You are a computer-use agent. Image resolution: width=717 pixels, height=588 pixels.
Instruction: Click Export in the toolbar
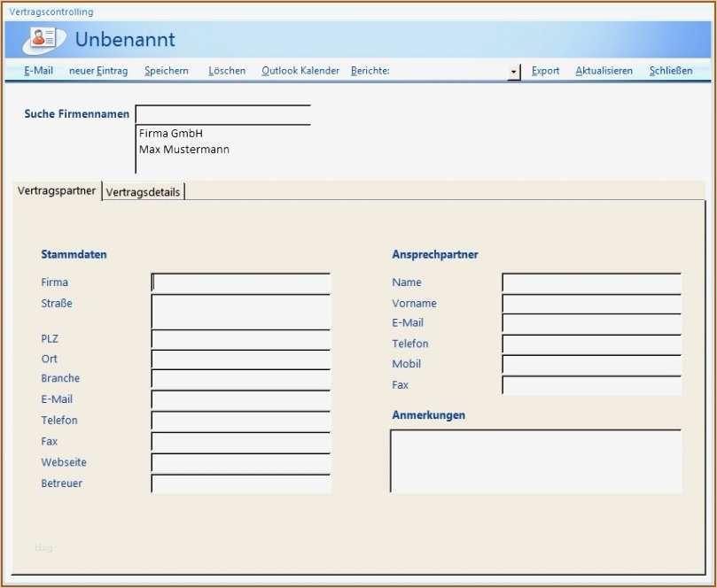[x=545, y=71]
